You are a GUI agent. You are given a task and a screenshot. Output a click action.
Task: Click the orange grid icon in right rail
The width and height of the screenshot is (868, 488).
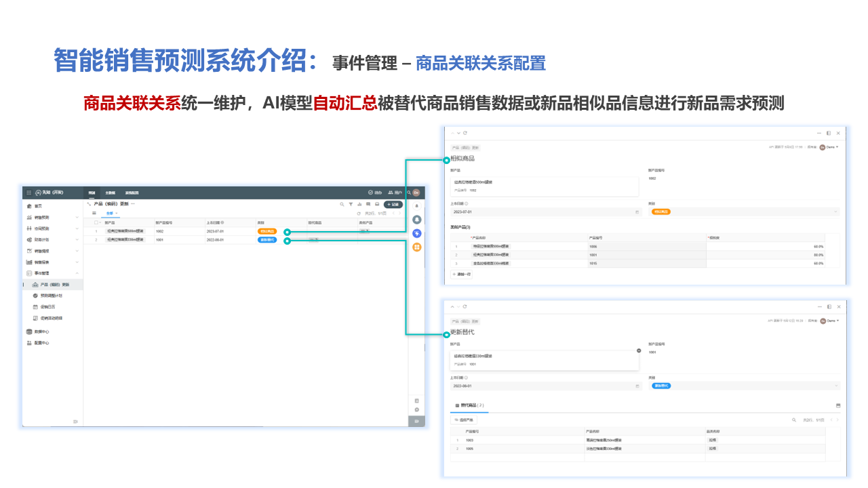pos(417,247)
